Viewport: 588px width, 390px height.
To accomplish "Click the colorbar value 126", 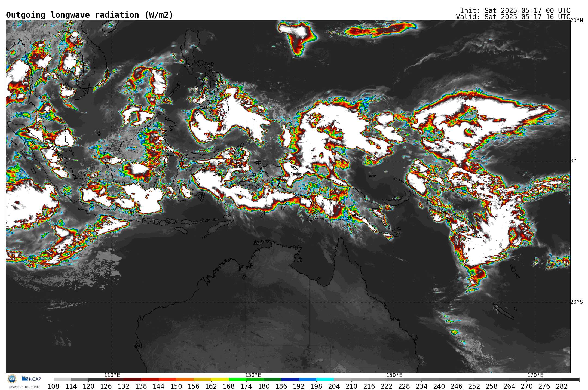I will (106, 386).
